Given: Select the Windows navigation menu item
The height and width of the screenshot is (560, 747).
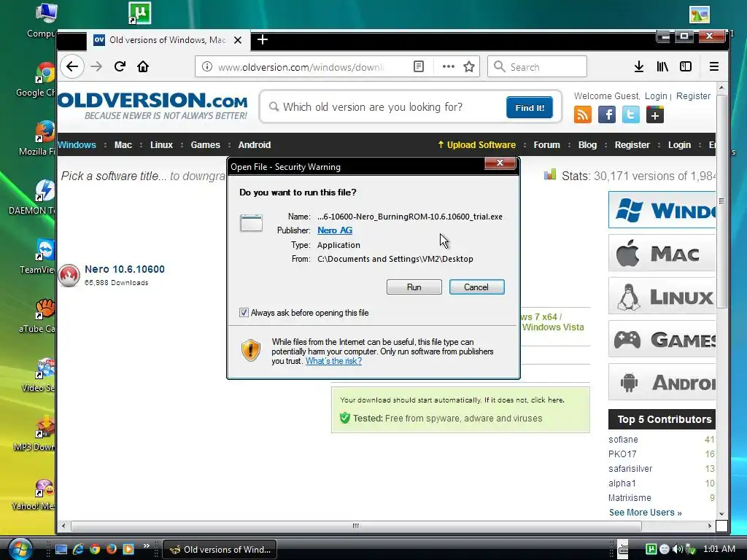Looking at the screenshot, I should point(77,145).
